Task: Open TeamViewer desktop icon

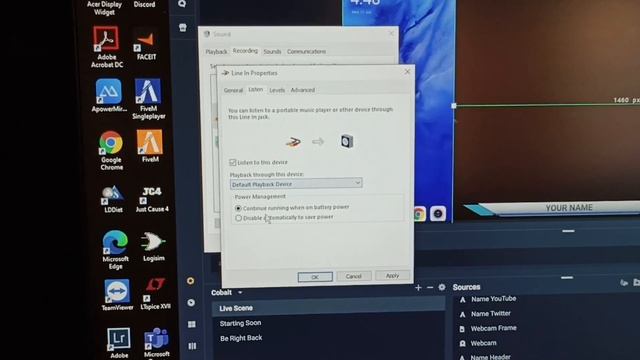Action: click(x=117, y=295)
